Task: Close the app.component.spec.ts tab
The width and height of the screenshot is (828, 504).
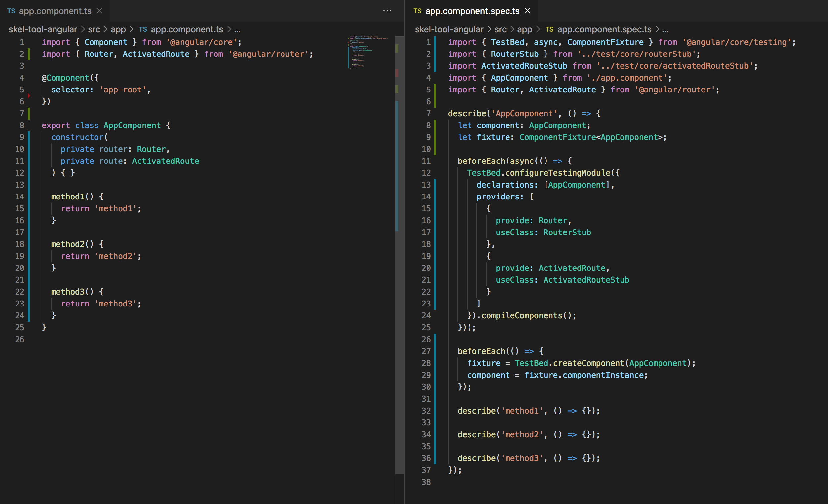Action: 528,11
